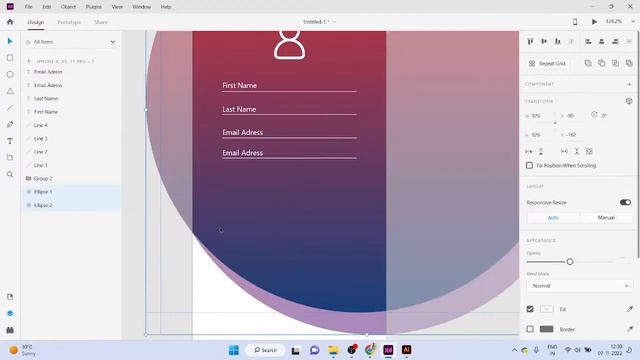Enable Fix Position When Scrolling checkbox
Screen dimensions: 640x360
[529, 165]
